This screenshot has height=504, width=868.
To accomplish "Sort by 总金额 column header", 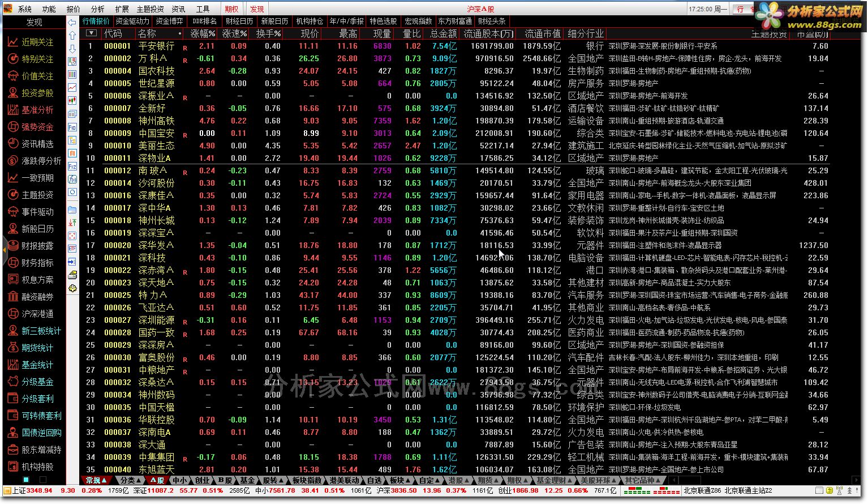I will (444, 33).
